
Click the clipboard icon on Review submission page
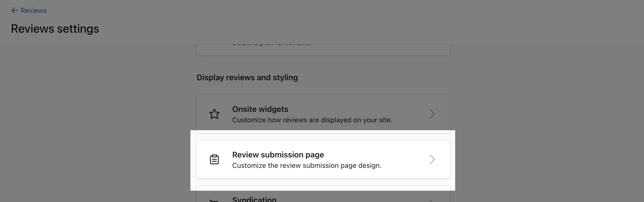pos(214,159)
